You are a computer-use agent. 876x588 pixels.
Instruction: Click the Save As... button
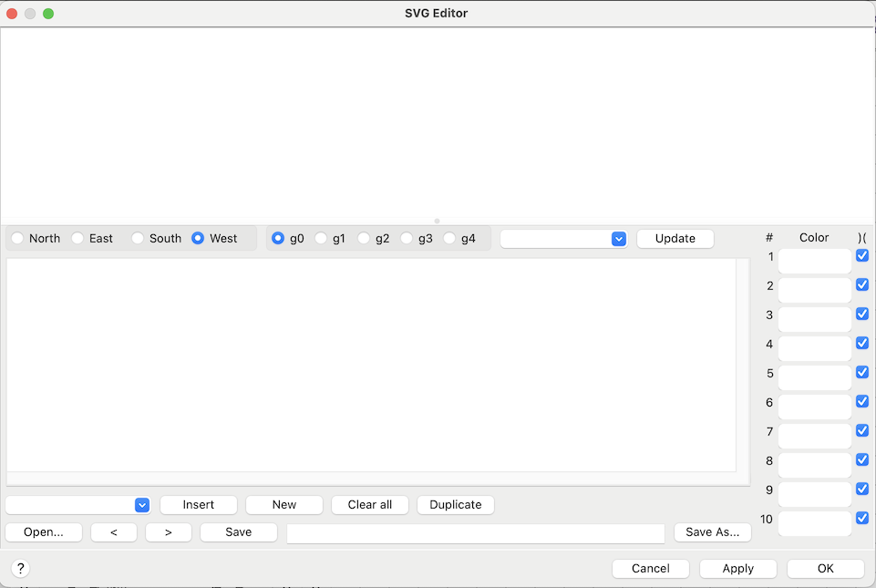tap(712, 532)
